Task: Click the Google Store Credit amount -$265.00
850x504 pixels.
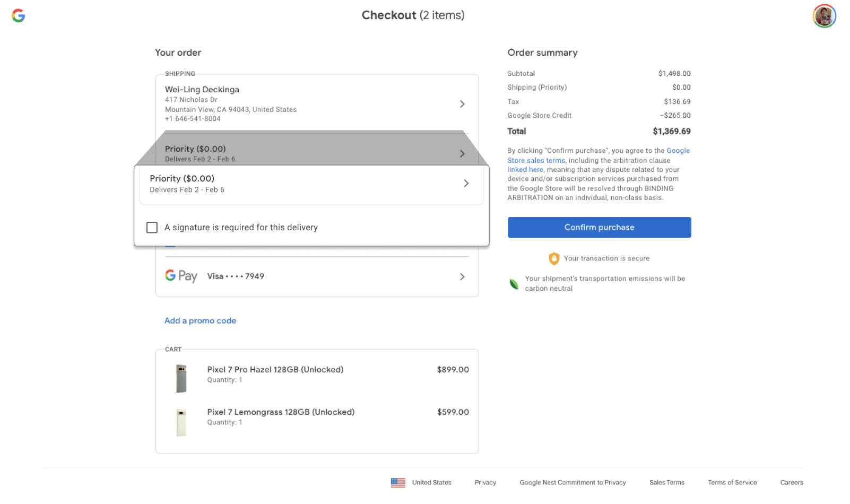Action: pyautogui.click(x=675, y=116)
